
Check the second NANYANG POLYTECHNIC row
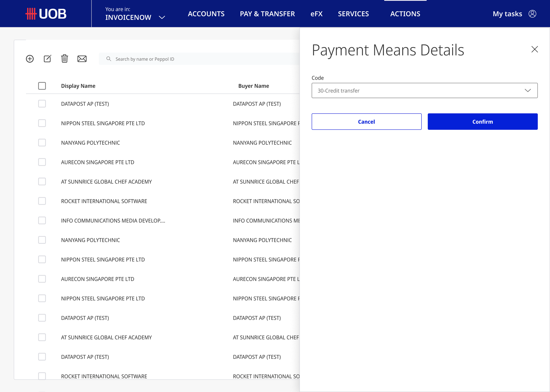coord(42,240)
